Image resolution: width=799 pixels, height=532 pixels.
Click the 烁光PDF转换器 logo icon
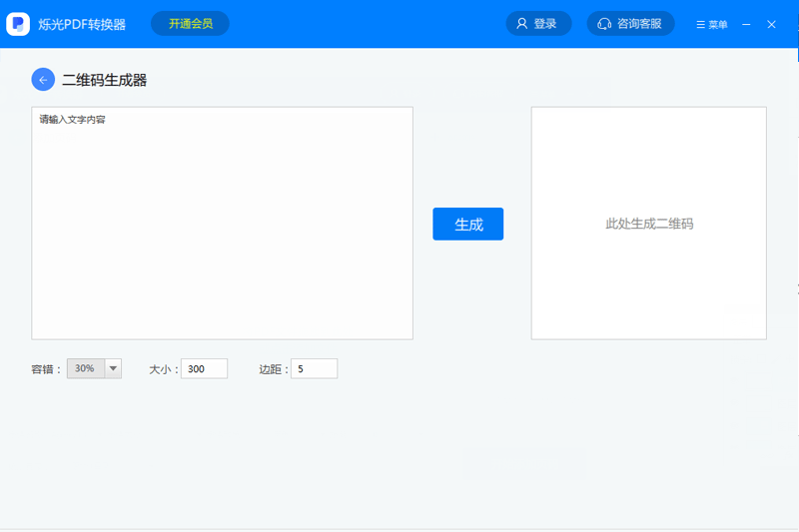pos(18,24)
